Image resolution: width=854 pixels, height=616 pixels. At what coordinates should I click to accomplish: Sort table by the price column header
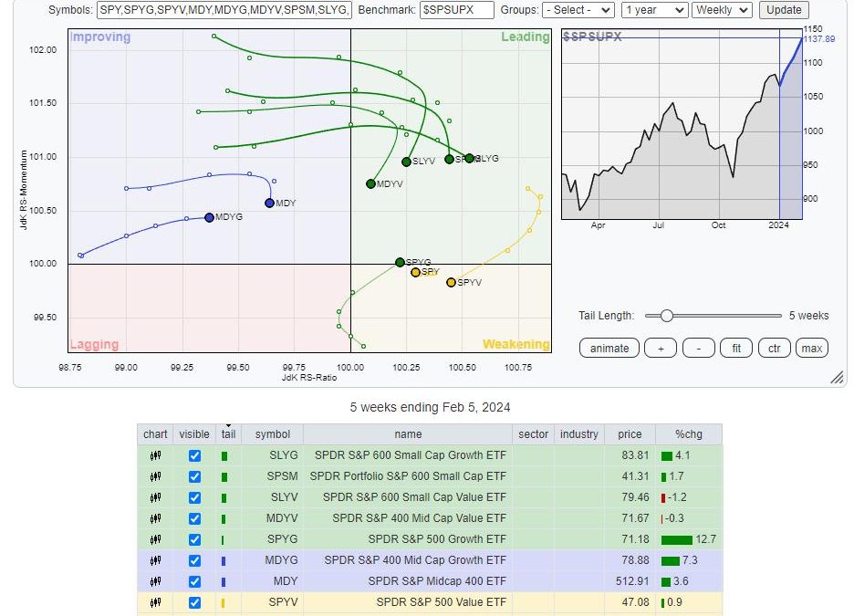(630, 434)
